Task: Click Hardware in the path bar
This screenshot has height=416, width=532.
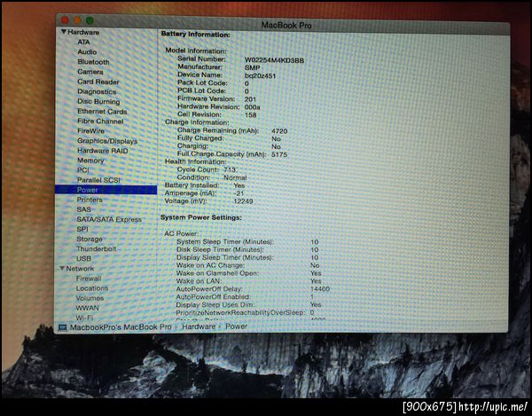Action: click(x=199, y=326)
